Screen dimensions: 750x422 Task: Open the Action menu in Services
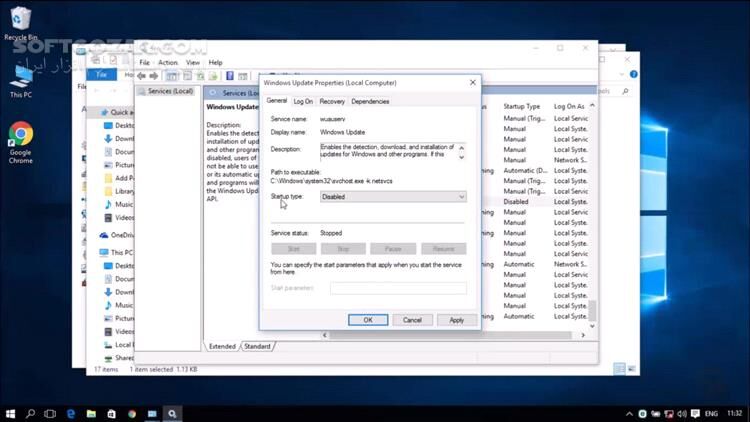167,62
